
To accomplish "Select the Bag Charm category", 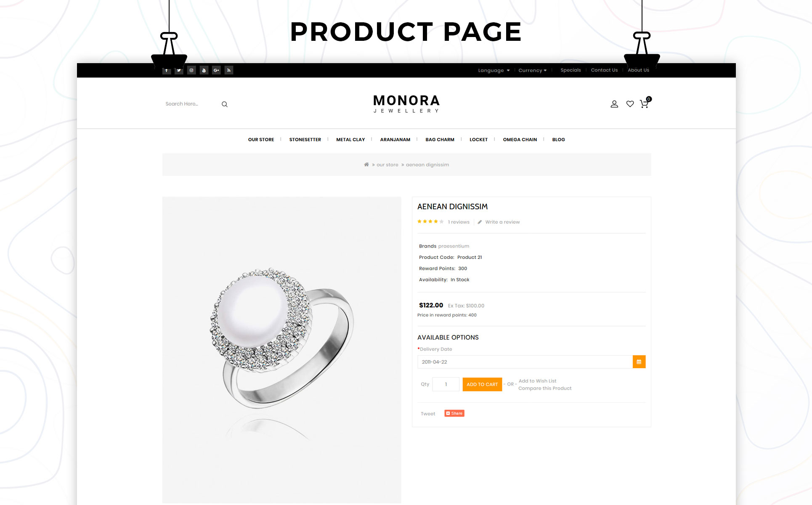I will [440, 140].
